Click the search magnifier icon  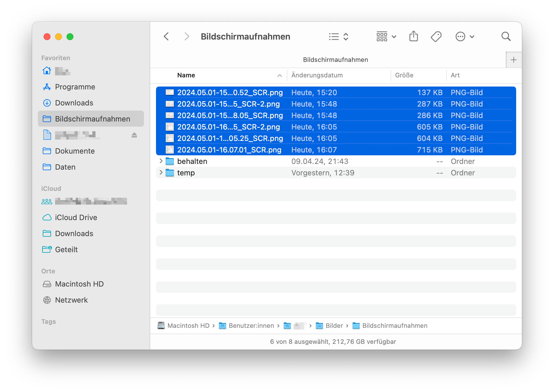(x=506, y=36)
